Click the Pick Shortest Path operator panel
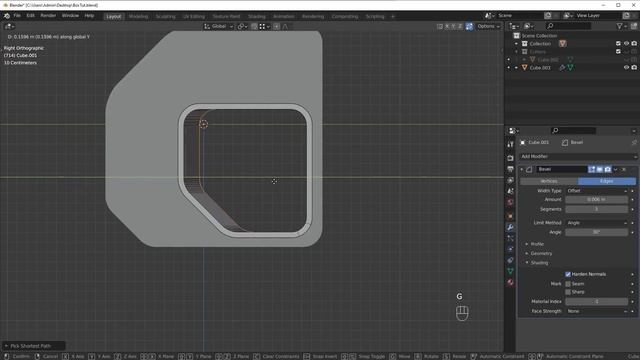 coord(33,346)
